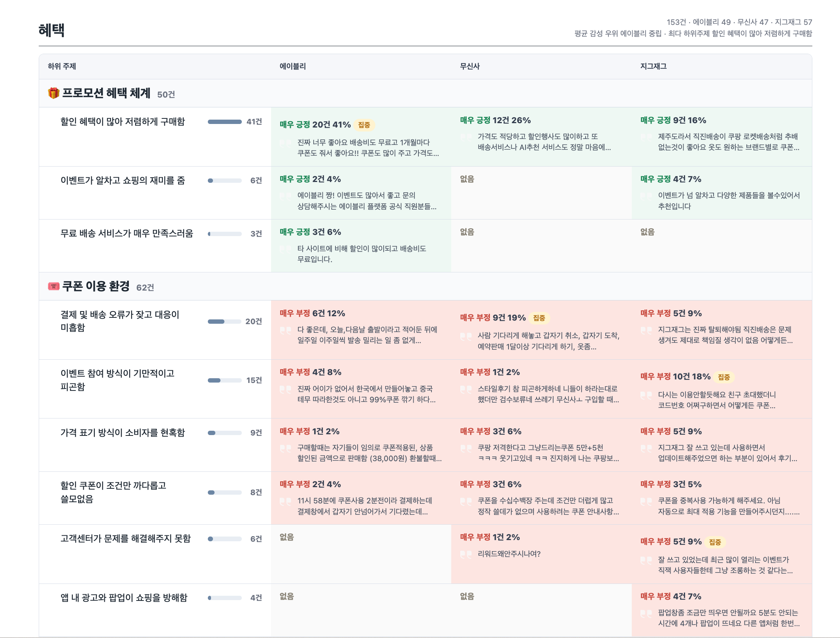The height and width of the screenshot is (638, 840).
Task: Click the '50건' count beside 프로모션 혜택 체계
Action: point(166,95)
